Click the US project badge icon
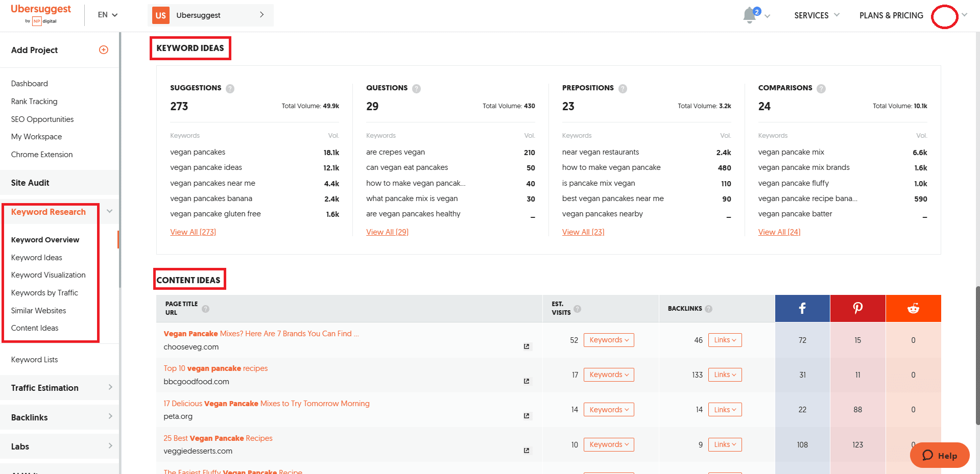 (x=161, y=15)
